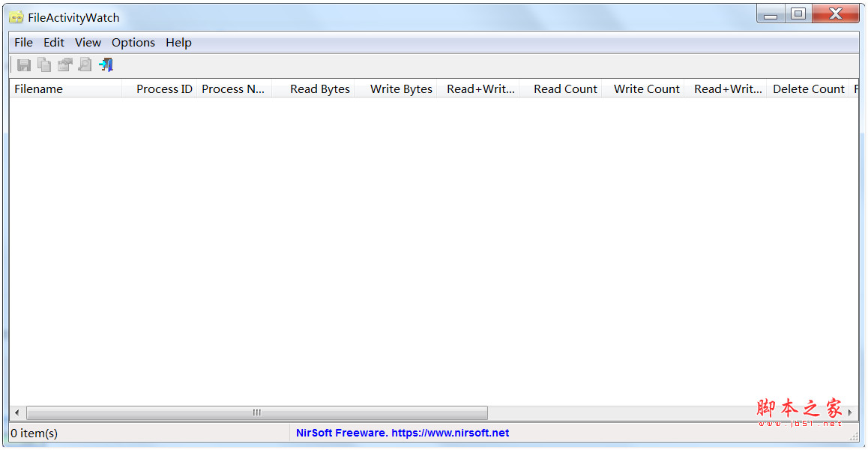Screen dimensions: 868x450
Task: Sort by the Delete Count column header
Action: pos(808,88)
